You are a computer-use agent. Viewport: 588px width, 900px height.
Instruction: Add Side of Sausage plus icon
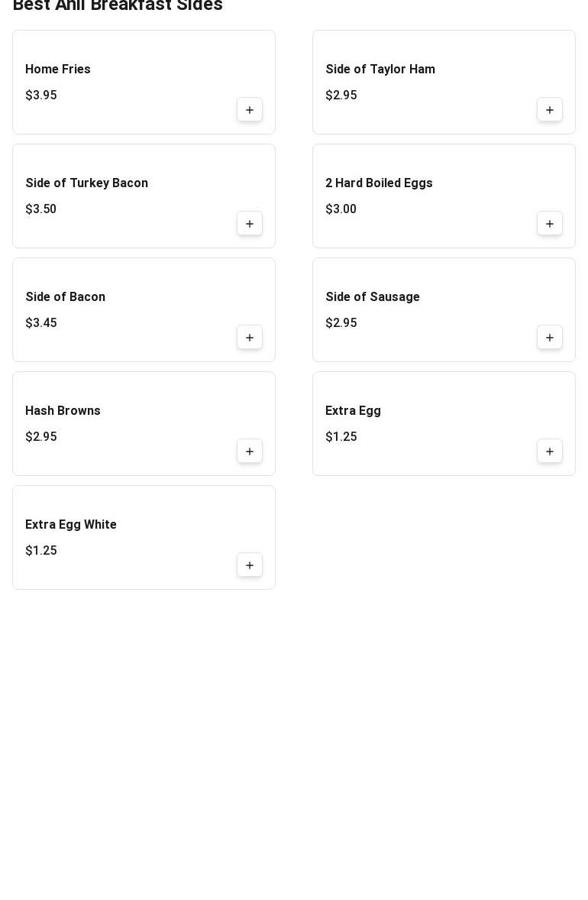(550, 338)
